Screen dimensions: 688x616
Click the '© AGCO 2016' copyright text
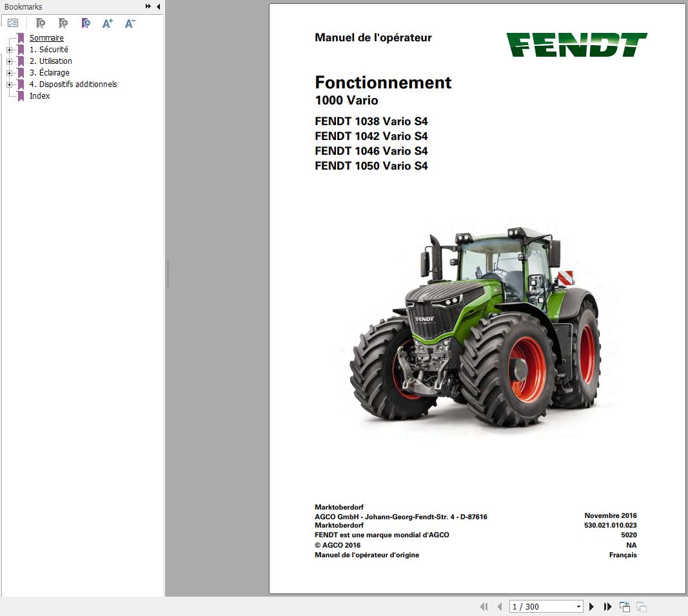coord(337,545)
